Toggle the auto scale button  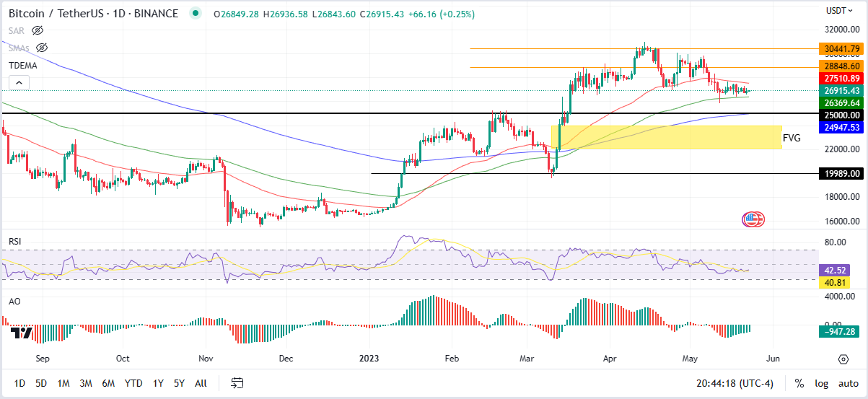point(849,383)
